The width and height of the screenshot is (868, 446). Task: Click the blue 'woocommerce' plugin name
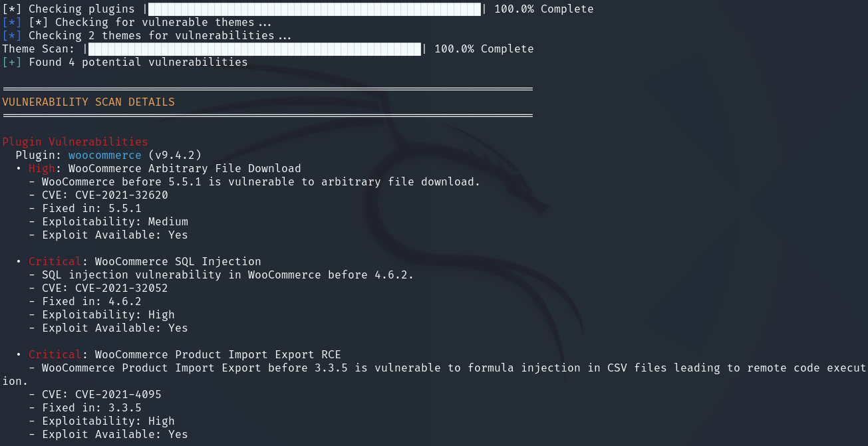click(105, 156)
